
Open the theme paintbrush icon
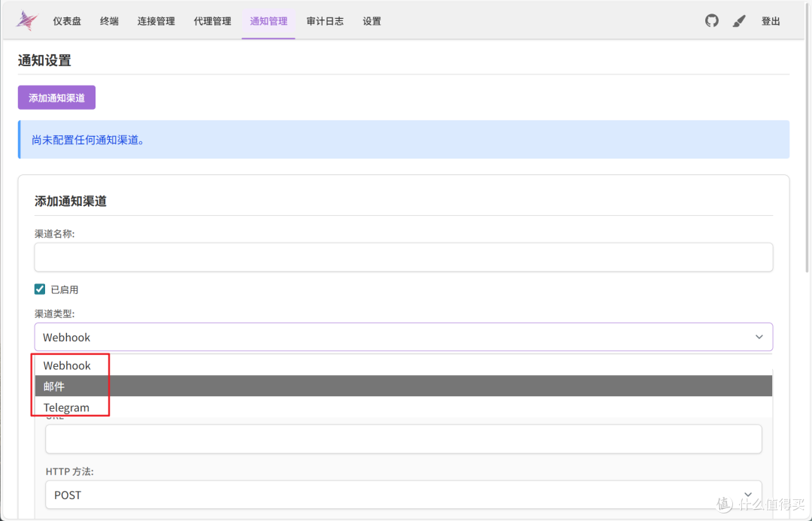tap(739, 21)
